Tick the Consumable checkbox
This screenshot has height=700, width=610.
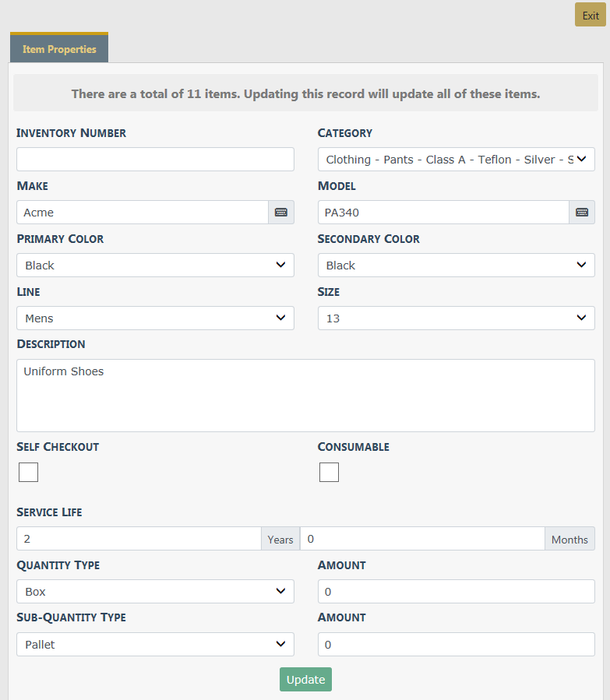coord(329,473)
